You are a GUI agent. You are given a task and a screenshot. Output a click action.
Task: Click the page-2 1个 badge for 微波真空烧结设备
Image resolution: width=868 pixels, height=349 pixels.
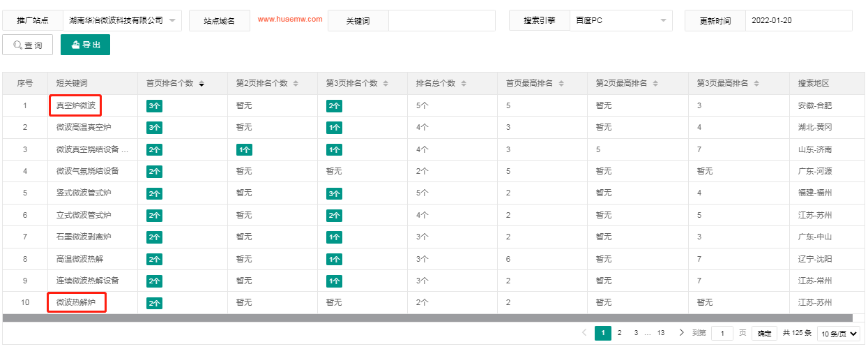[x=244, y=149]
